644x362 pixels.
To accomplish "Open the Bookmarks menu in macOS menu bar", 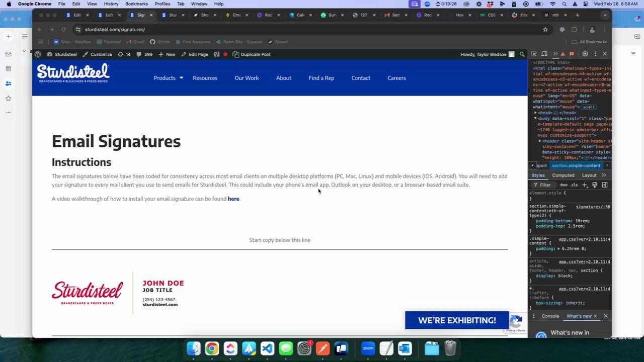I will click(x=136, y=4).
